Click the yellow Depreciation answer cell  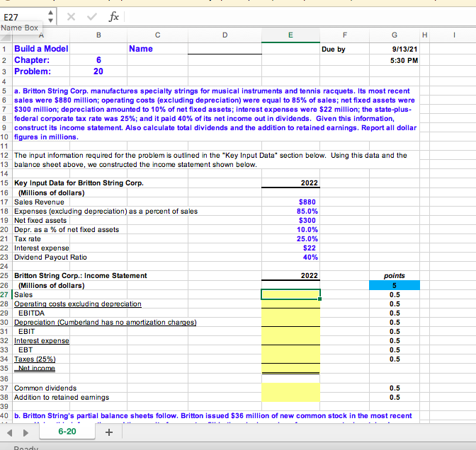coord(290,322)
